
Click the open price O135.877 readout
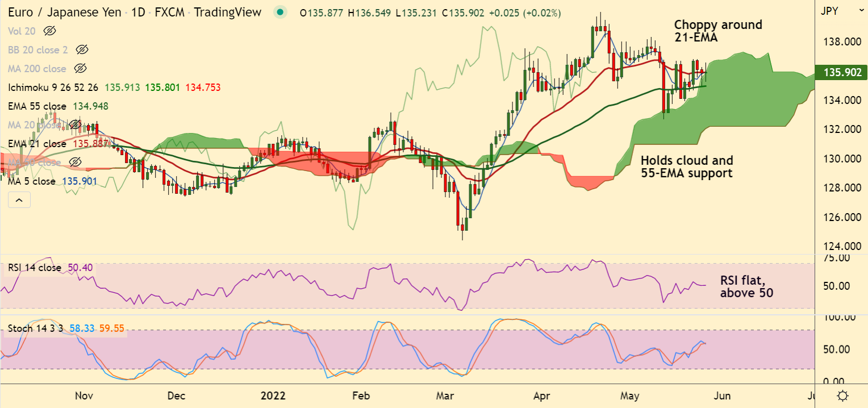coord(322,12)
